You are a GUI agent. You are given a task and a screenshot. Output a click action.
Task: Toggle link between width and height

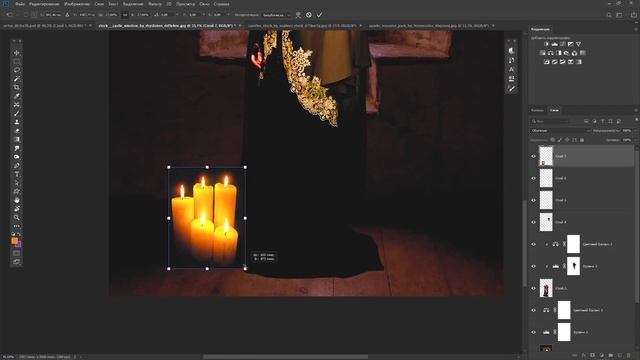coord(125,15)
